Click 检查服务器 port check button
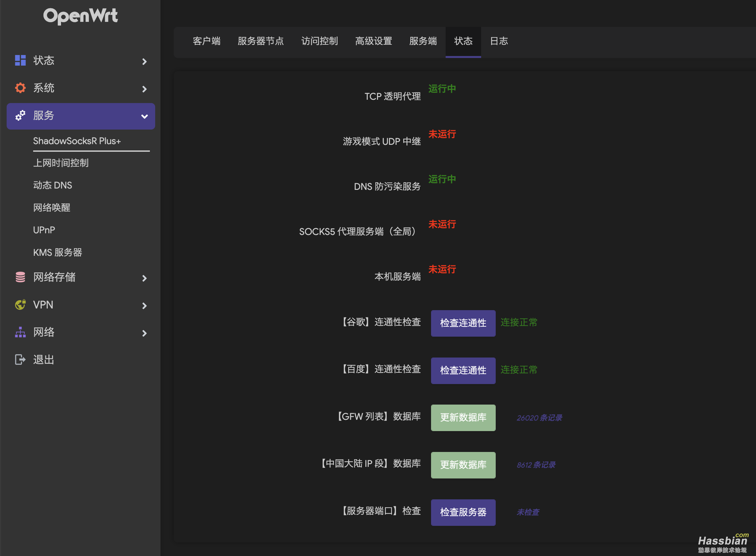Image resolution: width=756 pixels, height=556 pixels. (x=463, y=513)
